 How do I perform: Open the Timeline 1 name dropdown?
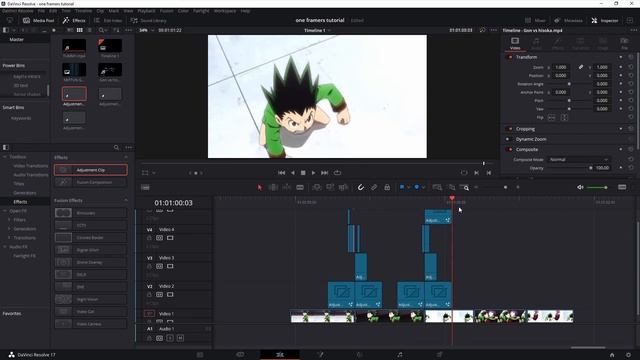317,30
